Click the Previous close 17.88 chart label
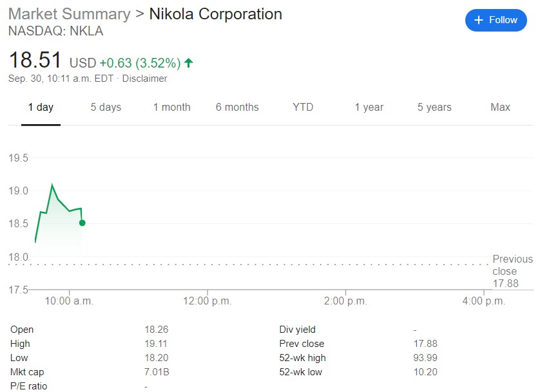 [512, 271]
